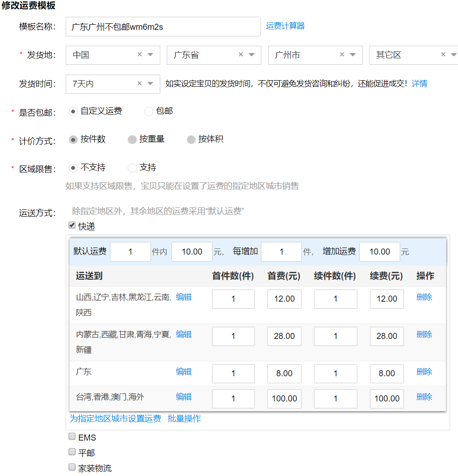Click the 模板名称 text field

(x=163, y=27)
